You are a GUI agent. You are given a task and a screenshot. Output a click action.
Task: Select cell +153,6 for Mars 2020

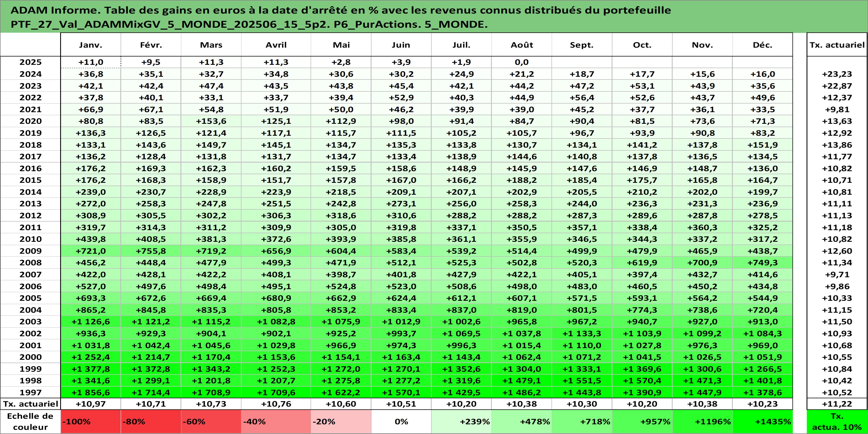[211, 121]
